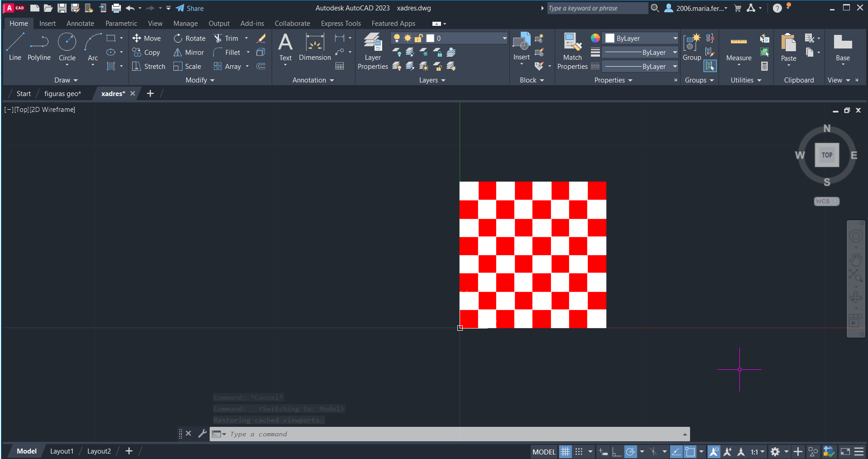Image resolution: width=868 pixels, height=459 pixels.
Task: Expand the Modify panel dropdown
Action: 200,80
